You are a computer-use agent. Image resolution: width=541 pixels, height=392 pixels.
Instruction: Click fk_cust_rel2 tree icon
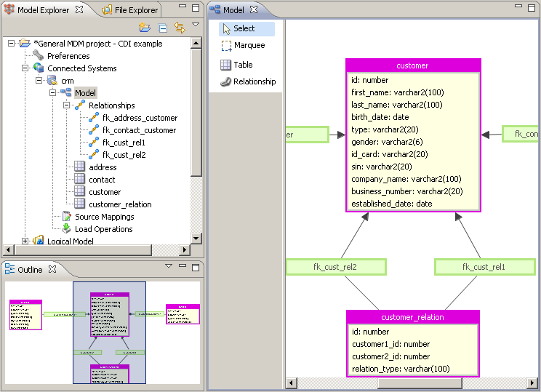click(94, 155)
